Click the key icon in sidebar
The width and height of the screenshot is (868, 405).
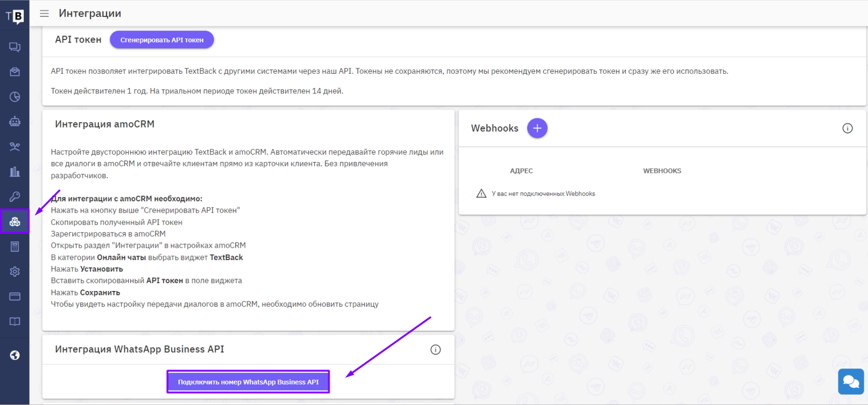[15, 197]
